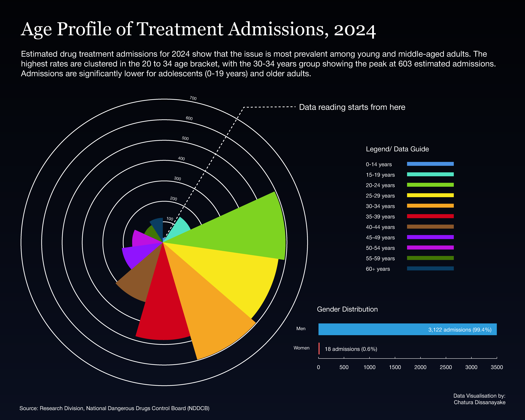Click the 20-24 years green legend swatch
The width and height of the screenshot is (525, 420).
[x=430, y=185]
